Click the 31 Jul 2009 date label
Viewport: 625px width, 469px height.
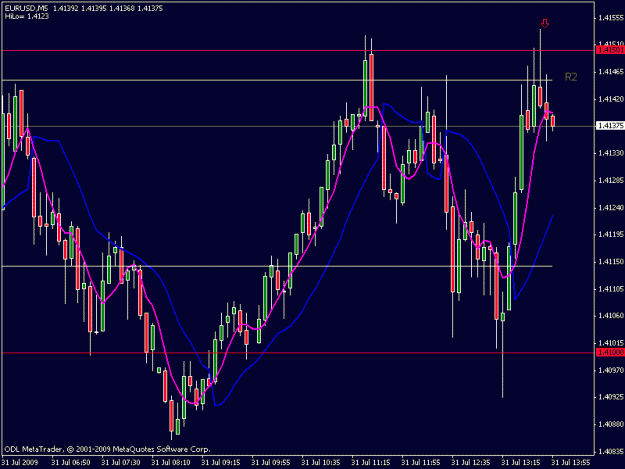click(x=20, y=462)
